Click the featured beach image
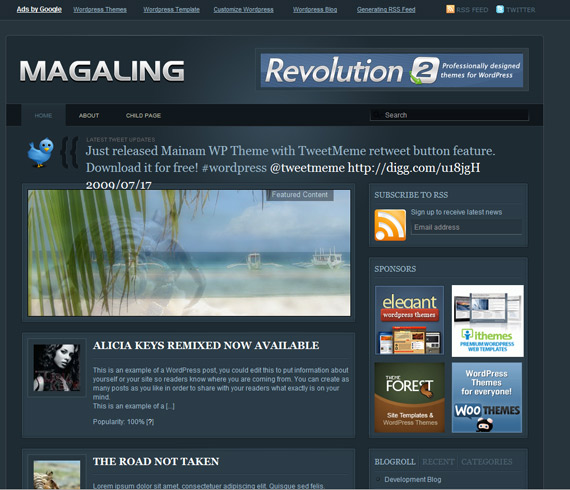Image resolution: width=570 pixels, height=490 pixels. pos(189,253)
